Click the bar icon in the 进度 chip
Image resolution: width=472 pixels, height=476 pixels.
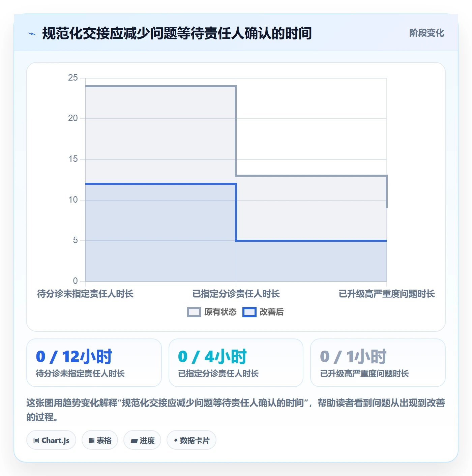click(134, 441)
